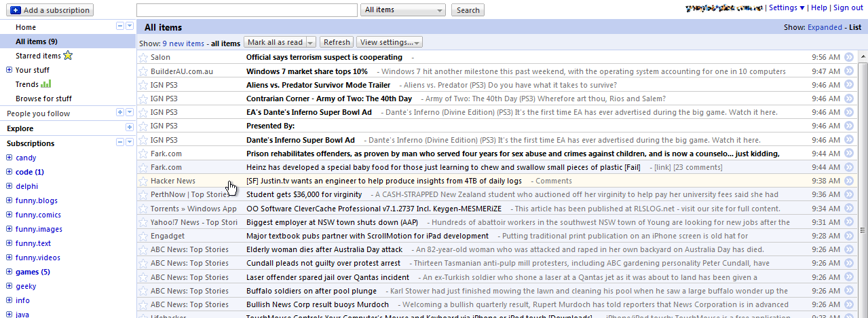
Task: Star the Aliens vs. Predator trailer item
Action: [x=143, y=85]
